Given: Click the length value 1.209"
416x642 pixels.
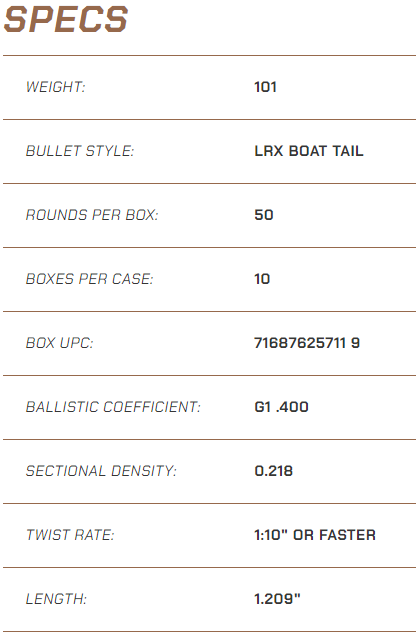Looking at the screenshot, I should pyautogui.click(x=277, y=599).
